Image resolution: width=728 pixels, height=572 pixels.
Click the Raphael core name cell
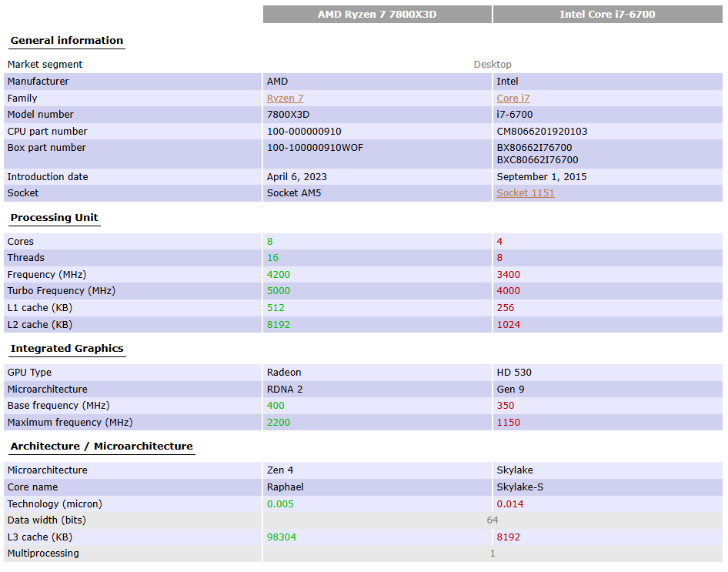pyautogui.click(x=286, y=487)
